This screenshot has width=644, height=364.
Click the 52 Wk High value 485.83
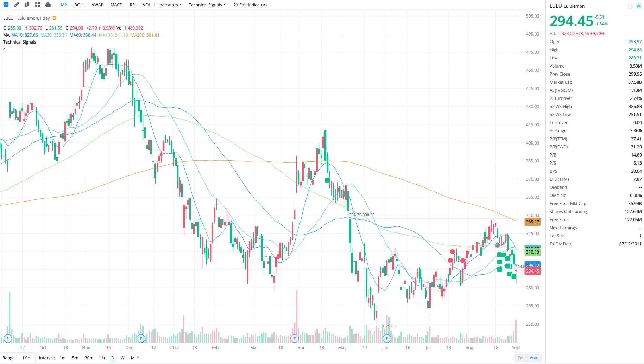[635, 106]
